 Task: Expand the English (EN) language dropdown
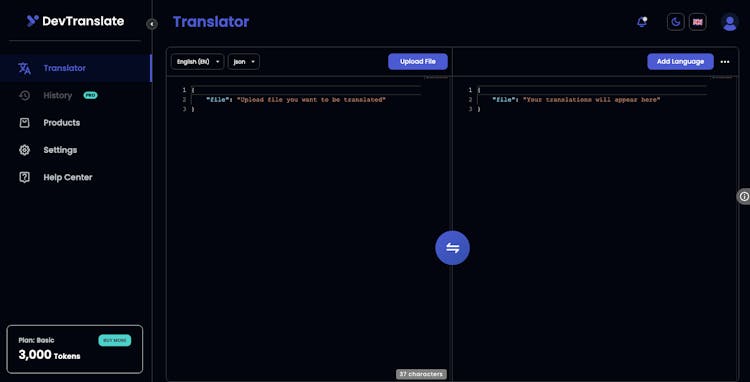[x=197, y=62]
